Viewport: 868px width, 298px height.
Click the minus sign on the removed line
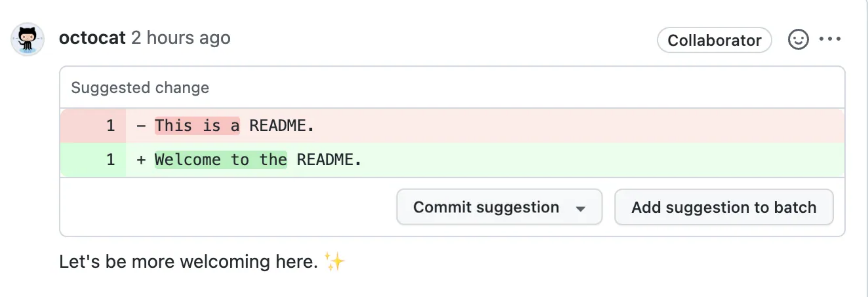pyautogui.click(x=141, y=126)
